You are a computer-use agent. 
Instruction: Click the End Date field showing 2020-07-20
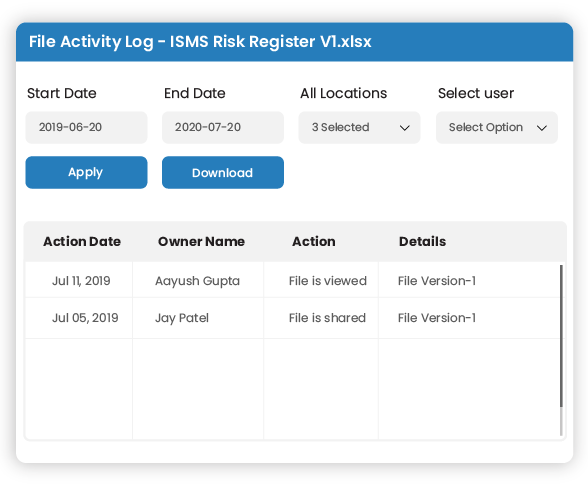point(223,127)
